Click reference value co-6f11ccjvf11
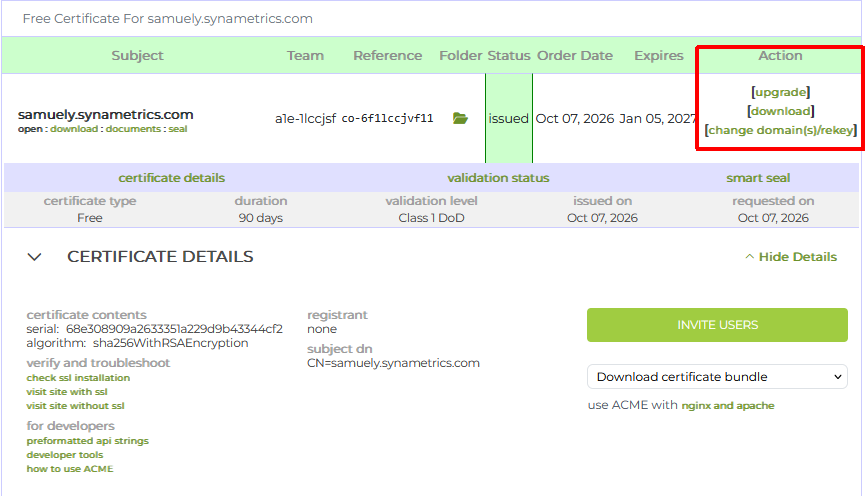Viewport: 868px width, 496px height. tap(388, 118)
